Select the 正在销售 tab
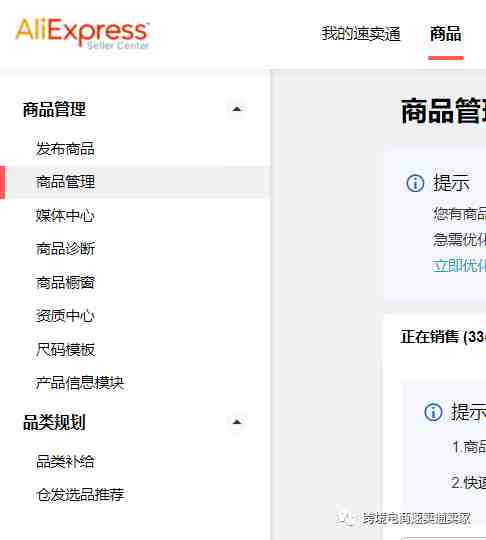 tap(443, 337)
